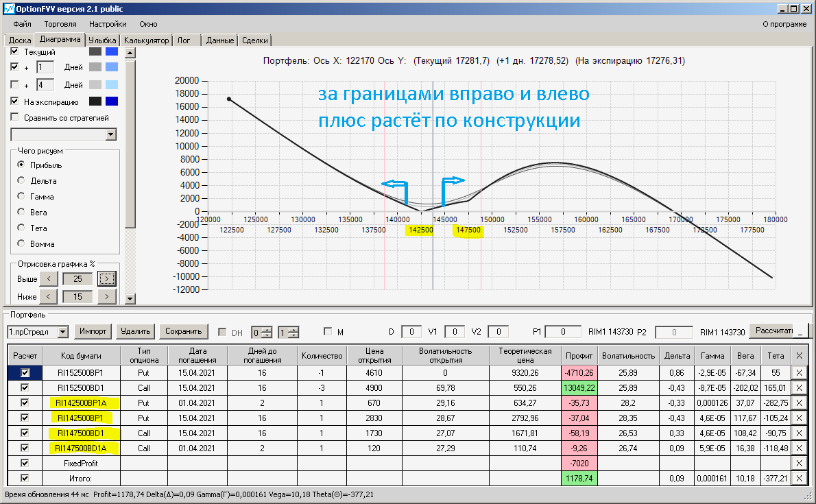Enable Сравнить со стратегией checkbox
816x504 pixels.
click(14, 117)
